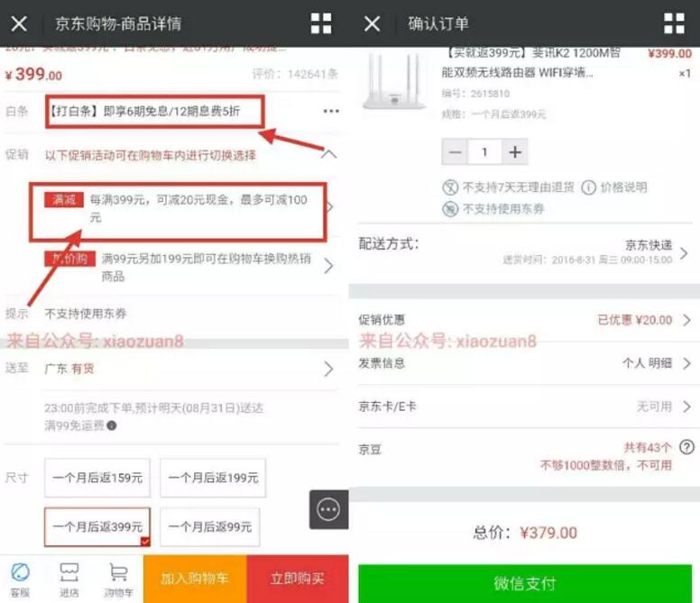Click the ¥399.00 product price
This screenshot has width=700, height=603.
tap(33, 75)
